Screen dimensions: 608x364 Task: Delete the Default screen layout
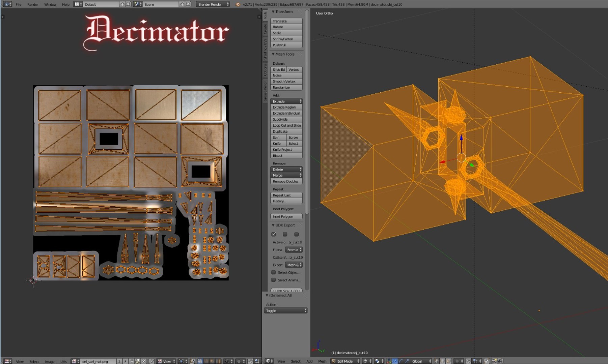coord(128,4)
